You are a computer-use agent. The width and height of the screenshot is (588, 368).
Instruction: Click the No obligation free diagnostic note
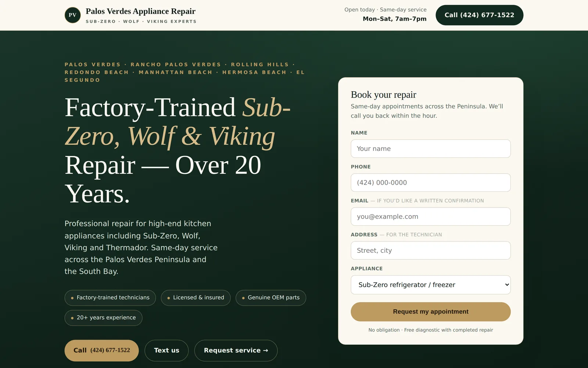click(x=431, y=330)
